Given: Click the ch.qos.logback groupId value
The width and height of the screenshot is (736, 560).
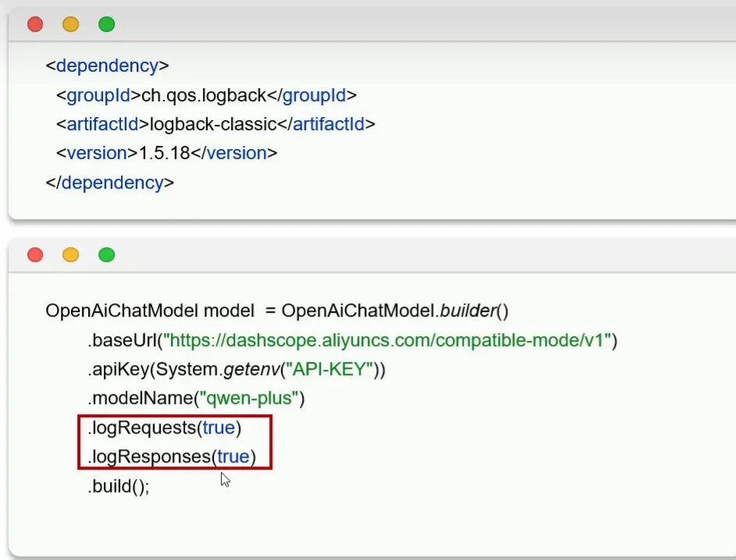Looking at the screenshot, I should [x=204, y=95].
